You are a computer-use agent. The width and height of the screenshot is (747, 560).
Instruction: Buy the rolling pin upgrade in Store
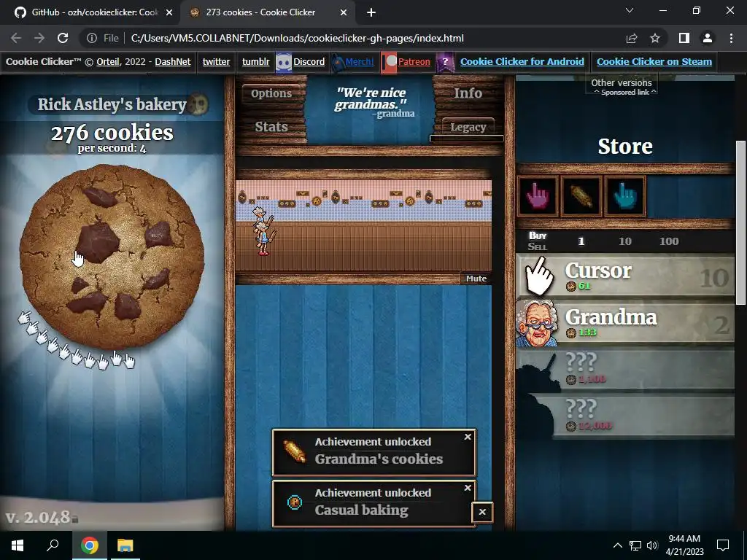581,196
